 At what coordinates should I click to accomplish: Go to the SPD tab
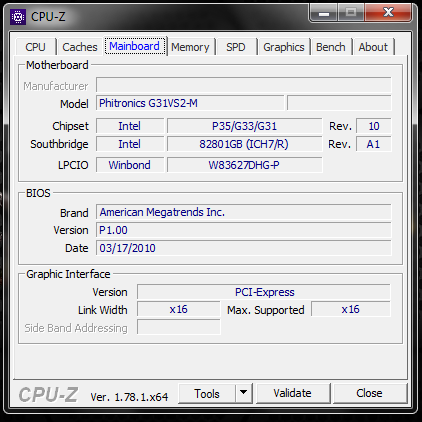[x=236, y=47]
